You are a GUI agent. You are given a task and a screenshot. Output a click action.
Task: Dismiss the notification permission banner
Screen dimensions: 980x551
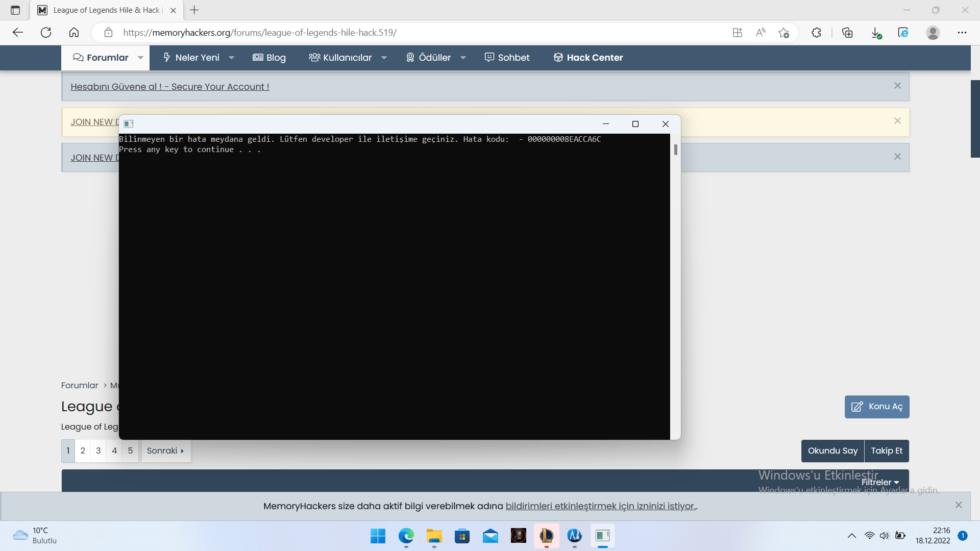(x=959, y=505)
